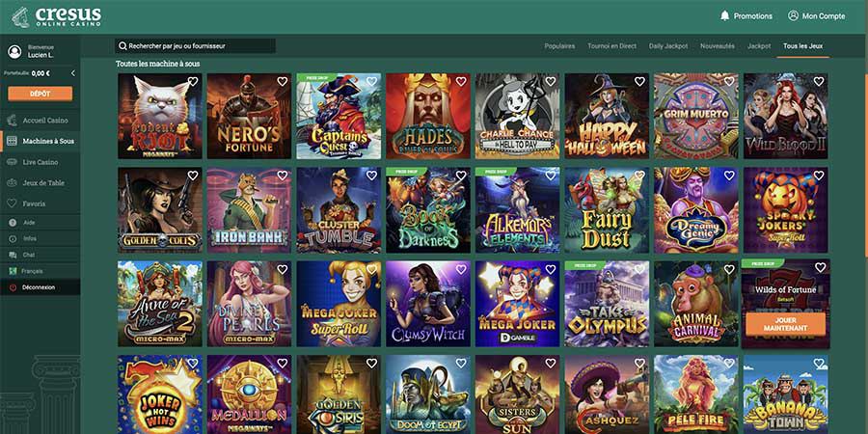Toggle favorite heart on Hades
Viewport: 868px width, 434px height.
tap(461, 81)
